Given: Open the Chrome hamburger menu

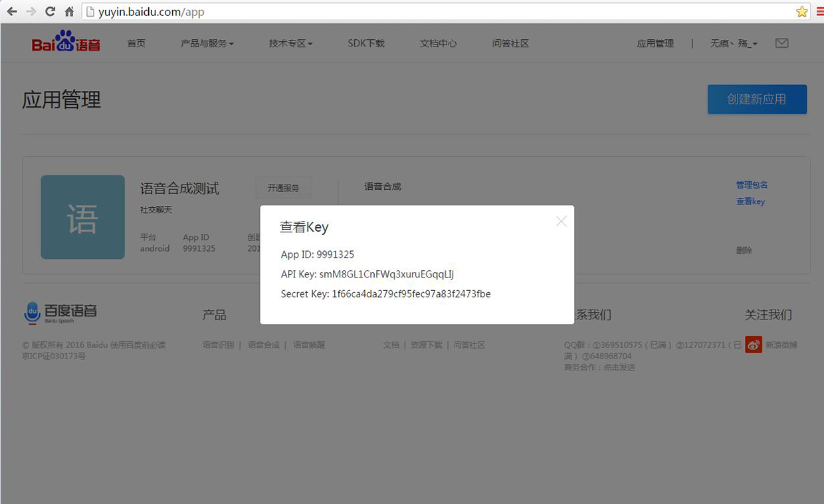Looking at the screenshot, I should coord(819,11).
